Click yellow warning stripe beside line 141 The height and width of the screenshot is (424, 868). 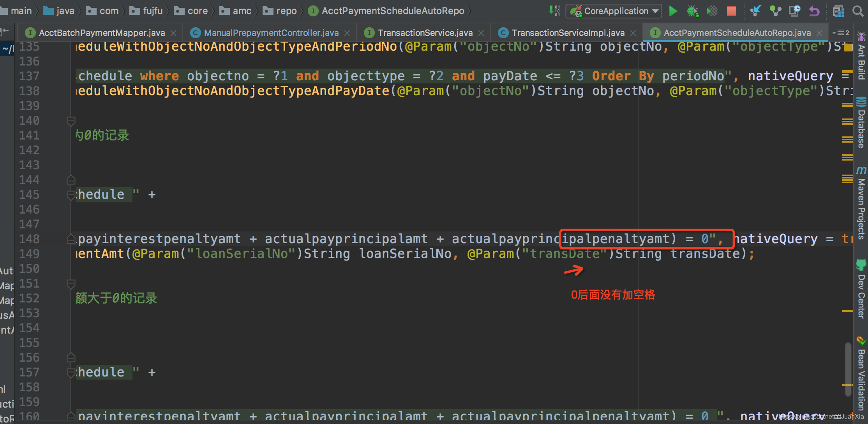coord(847,139)
